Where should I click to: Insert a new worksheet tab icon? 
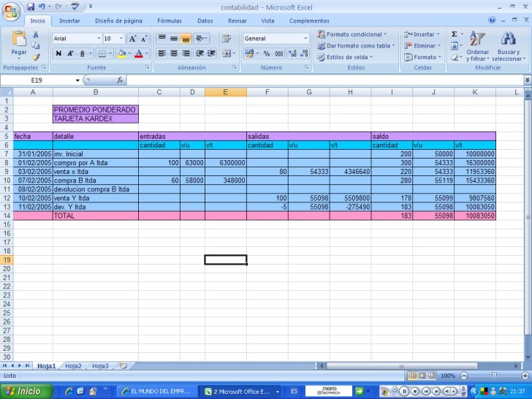(123, 366)
